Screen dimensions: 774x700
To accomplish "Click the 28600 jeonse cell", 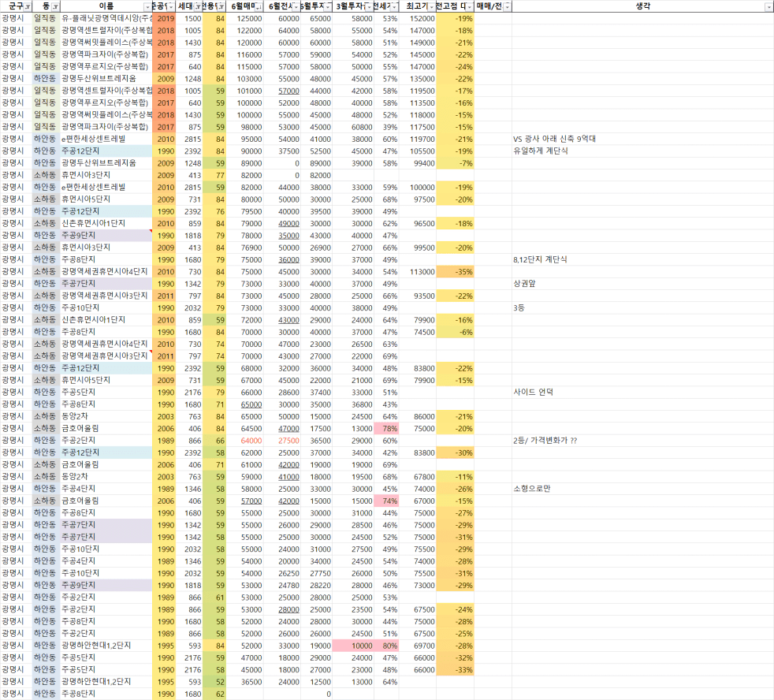I will (x=282, y=393).
